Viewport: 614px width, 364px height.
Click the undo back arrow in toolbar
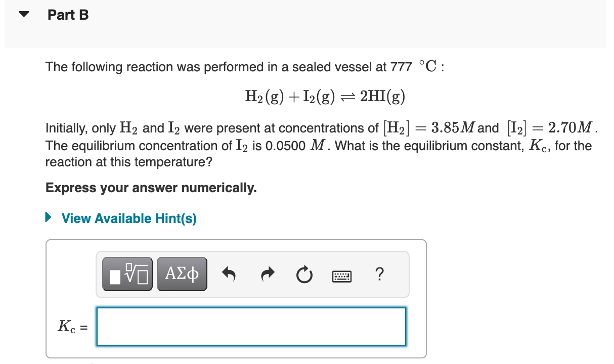(229, 274)
